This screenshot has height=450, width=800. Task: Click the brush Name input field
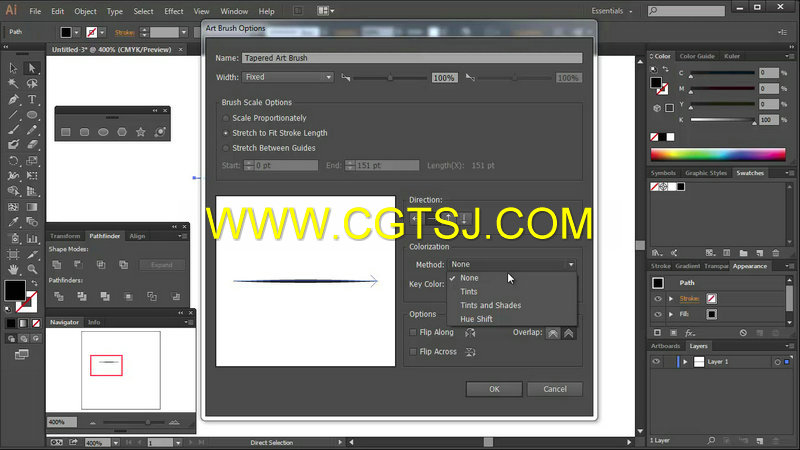click(x=412, y=58)
